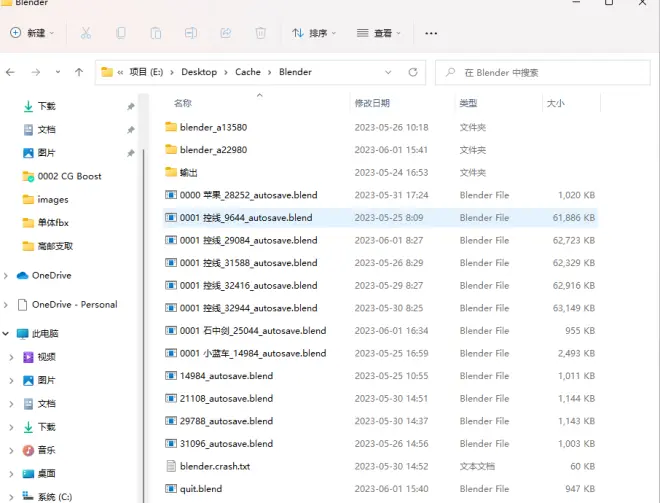
Task: Open the 查看 (View) dropdown
Action: pos(378,33)
